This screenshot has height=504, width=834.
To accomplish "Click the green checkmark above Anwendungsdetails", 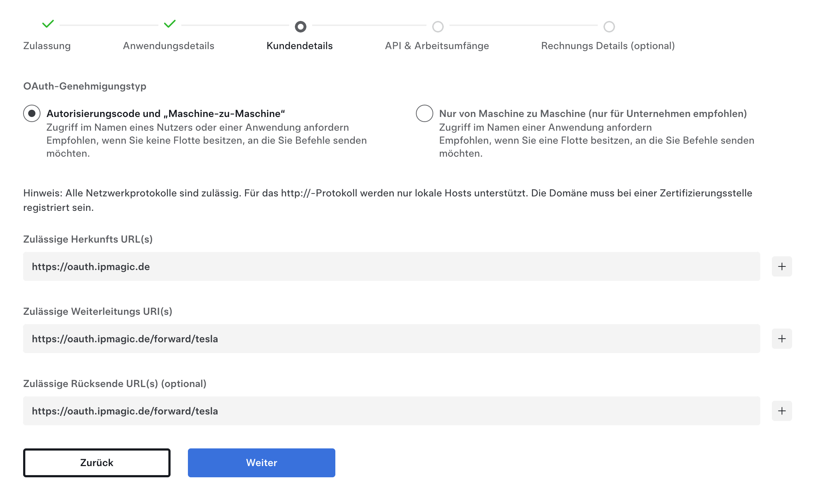I will (169, 24).
